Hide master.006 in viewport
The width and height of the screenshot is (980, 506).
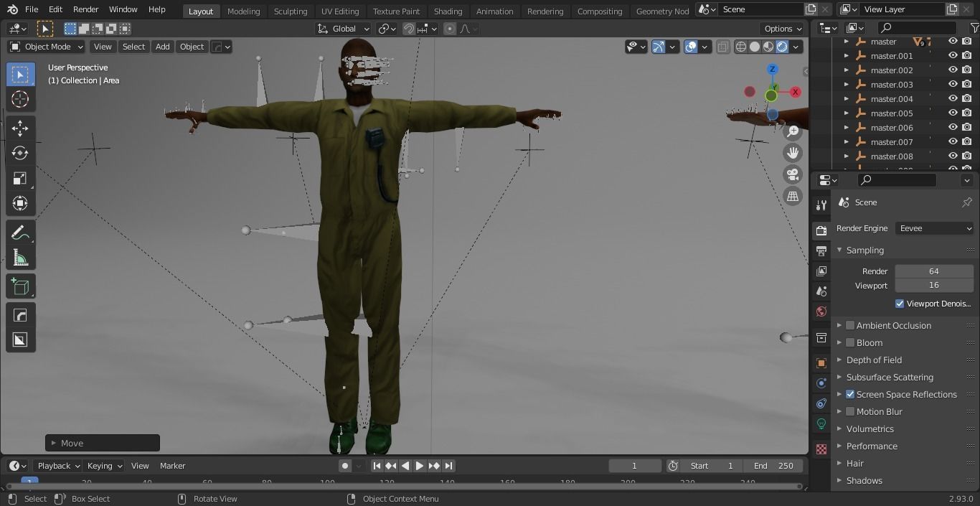pyautogui.click(x=953, y=127)
